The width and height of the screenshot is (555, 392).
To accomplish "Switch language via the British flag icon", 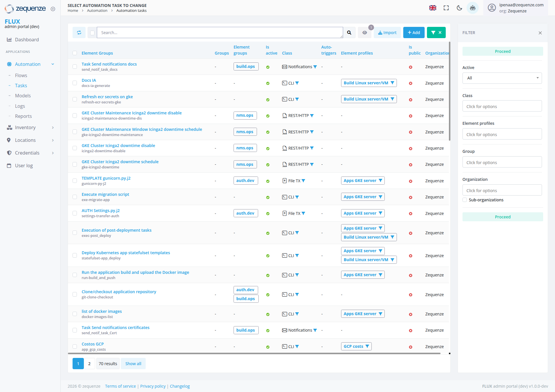I will coord(433,8).
